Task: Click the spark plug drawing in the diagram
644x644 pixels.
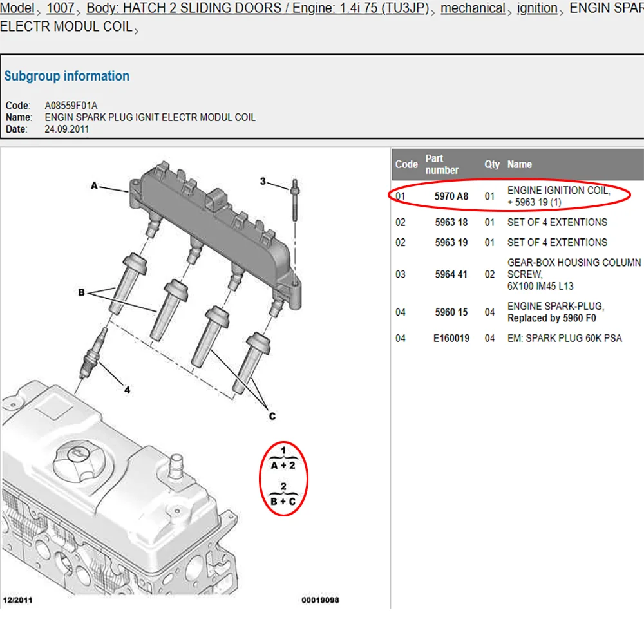Action: [x=94, y=353]
